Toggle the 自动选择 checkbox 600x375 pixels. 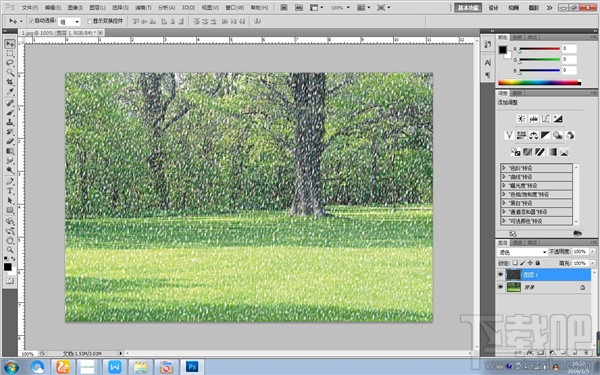pos(32,21)
